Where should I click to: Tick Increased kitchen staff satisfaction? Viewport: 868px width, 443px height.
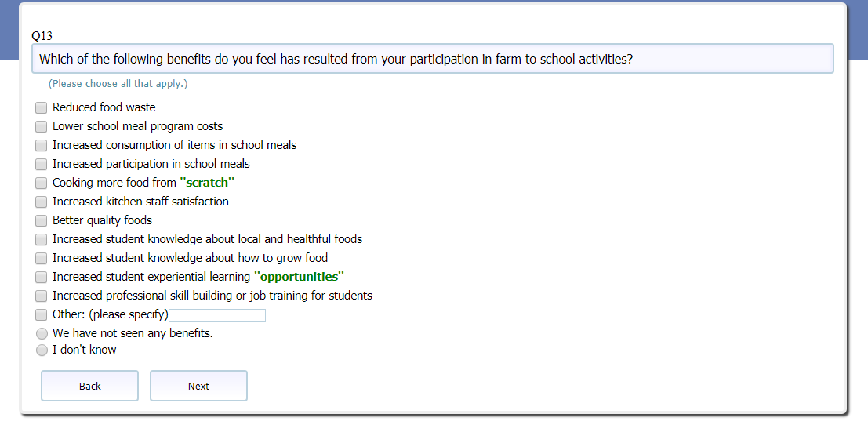pos(42,202)
